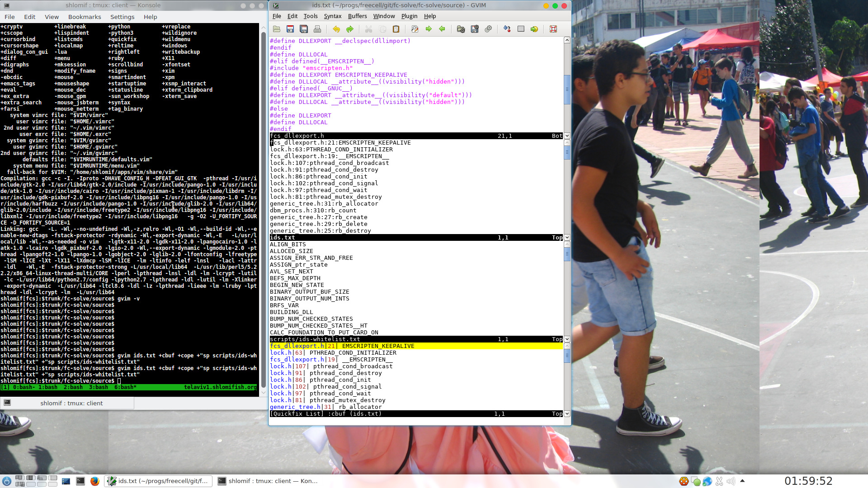
Task: Click the Firefox icon in the taskbar
Action: click(x=94, y=481)
